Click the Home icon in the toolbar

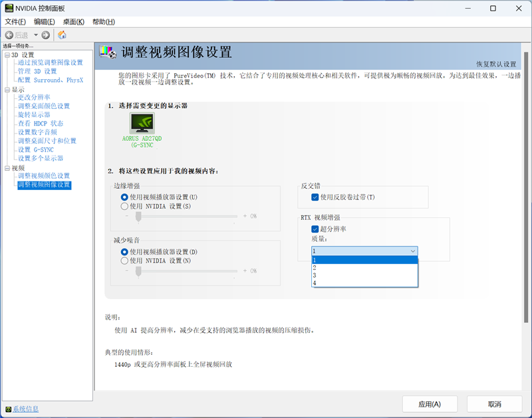pyautogui.click(x=62, y=35)
